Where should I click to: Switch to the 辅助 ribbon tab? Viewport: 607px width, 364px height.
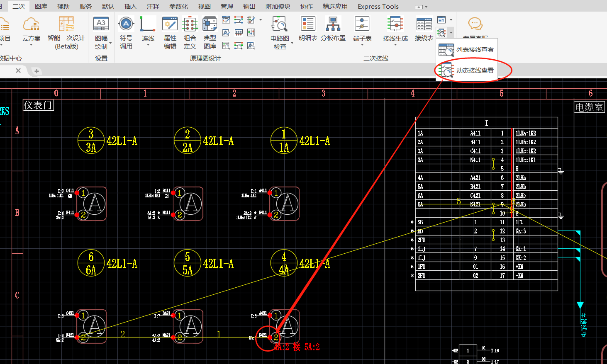63,6
